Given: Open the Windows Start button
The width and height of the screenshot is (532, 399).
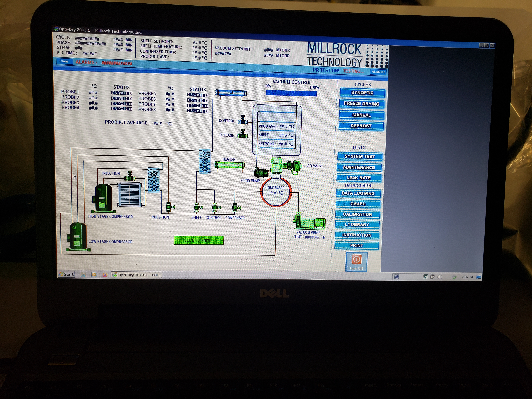Looking at the screenshot, I should pyautogui.click(x=66, y=274).
